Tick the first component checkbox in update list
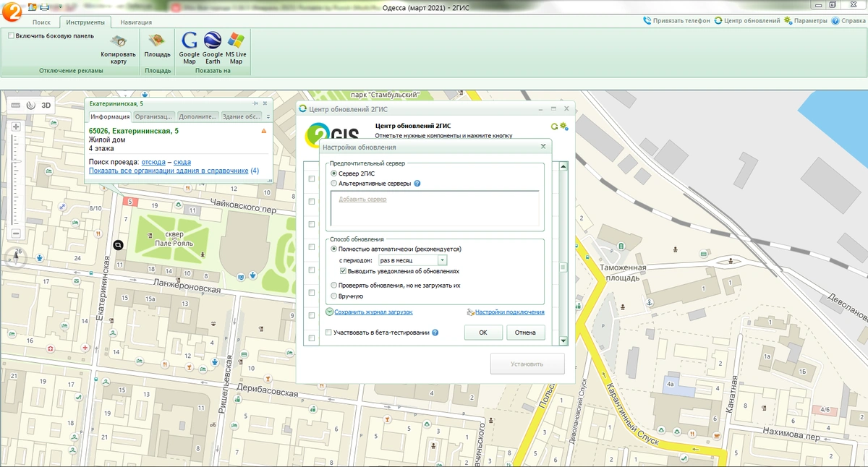The width and height of the screenshot is (868, 467). click(312, 179)
